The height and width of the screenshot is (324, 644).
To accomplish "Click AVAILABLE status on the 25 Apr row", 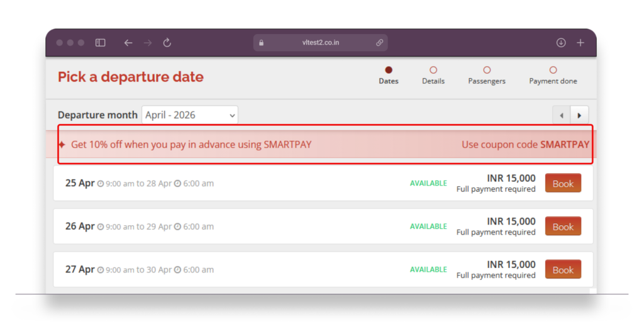I will click(428, 183).
